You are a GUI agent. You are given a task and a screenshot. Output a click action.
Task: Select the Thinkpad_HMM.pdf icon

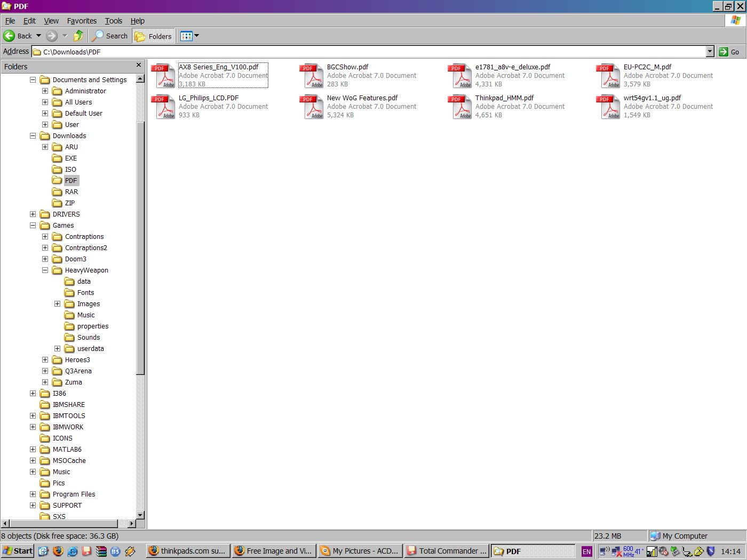460,107
